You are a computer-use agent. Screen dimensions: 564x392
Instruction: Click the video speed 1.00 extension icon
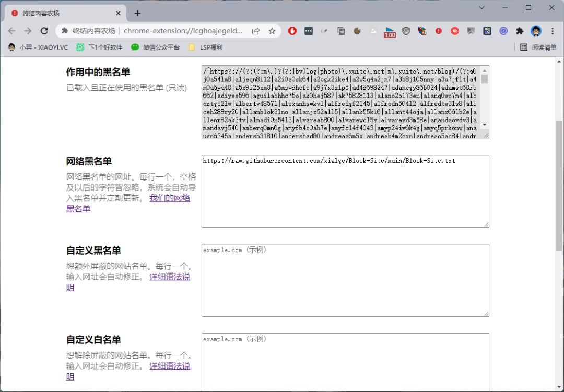[390, 32]
